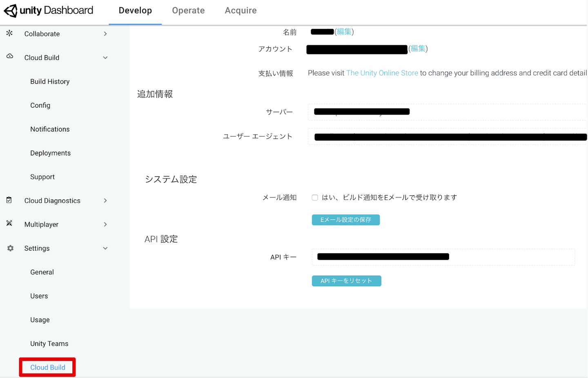The height and width of the screenshot is (378, 588).
Task: Click the Eメール設定の保存 button
Action: point(346,220)
